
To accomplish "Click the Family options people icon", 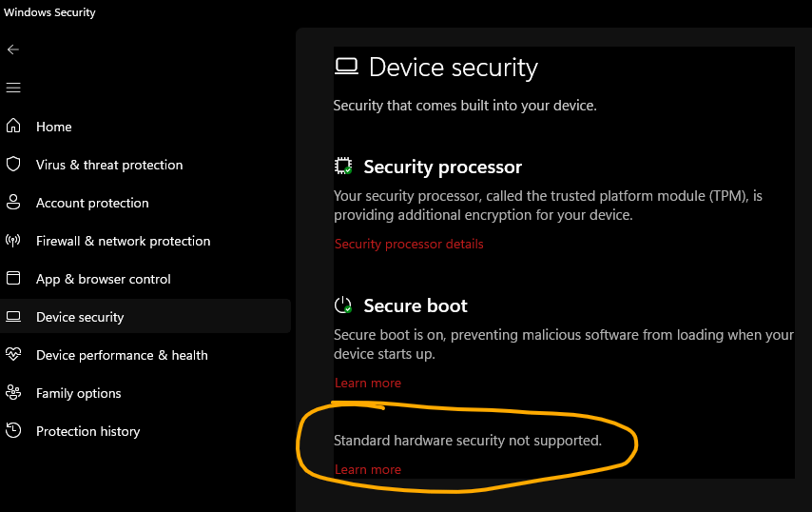I will click(13, 393).
